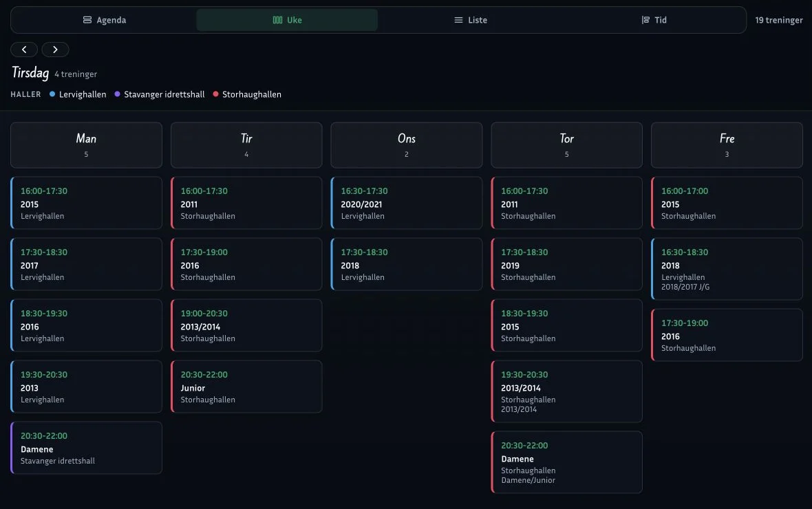Click the blue Lervighallen legend dot
This screenshot has width=812, height=509.
[52, 94]
